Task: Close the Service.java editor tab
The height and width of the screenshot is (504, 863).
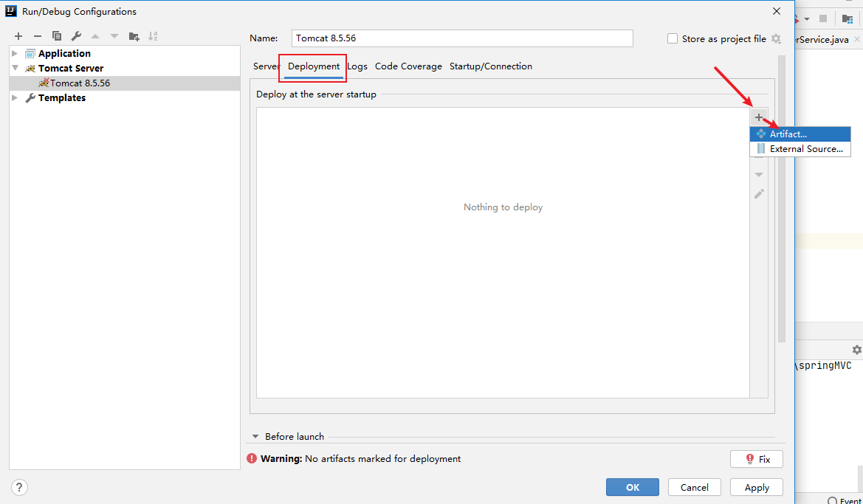Action: [x=856, y=40]
